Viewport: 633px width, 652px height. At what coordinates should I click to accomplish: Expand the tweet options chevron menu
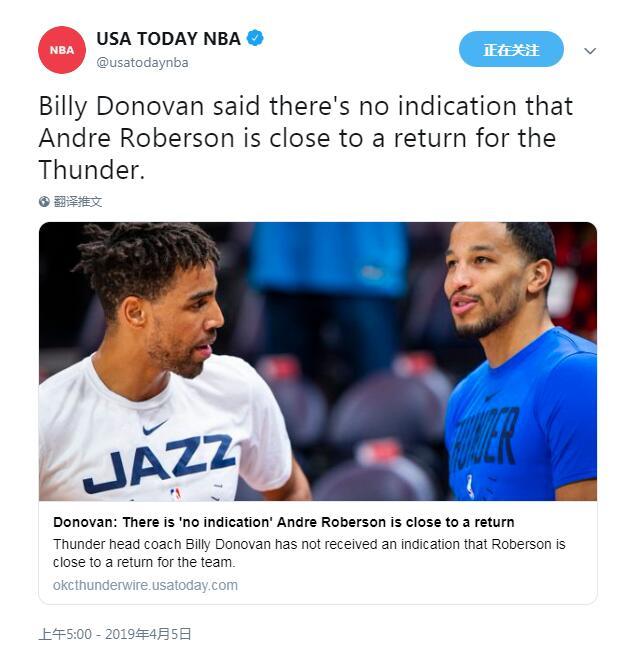590,51
